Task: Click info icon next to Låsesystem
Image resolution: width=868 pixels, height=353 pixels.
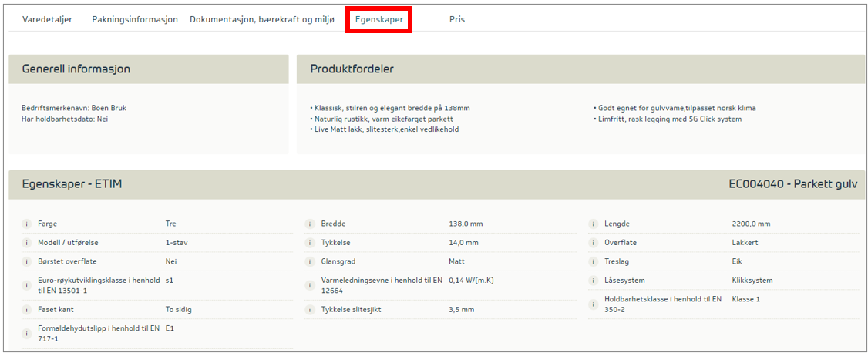Action: pyautogui.click(x=594, y=281)
